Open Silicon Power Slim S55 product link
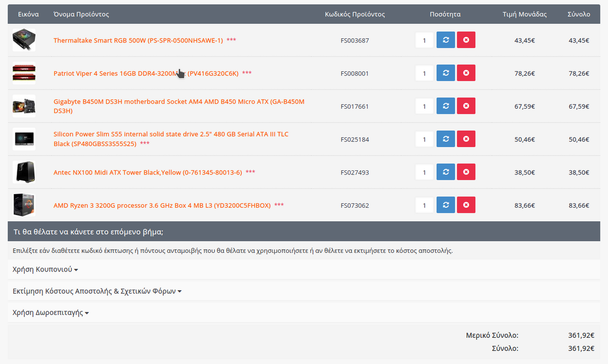The width and height of the screenshot is (608, 364). [x=171, y=139]
